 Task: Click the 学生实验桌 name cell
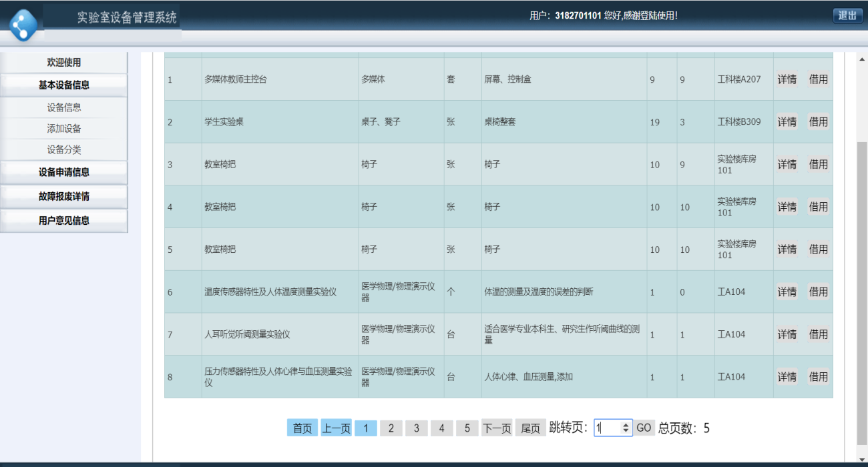[x=280, y=122]
